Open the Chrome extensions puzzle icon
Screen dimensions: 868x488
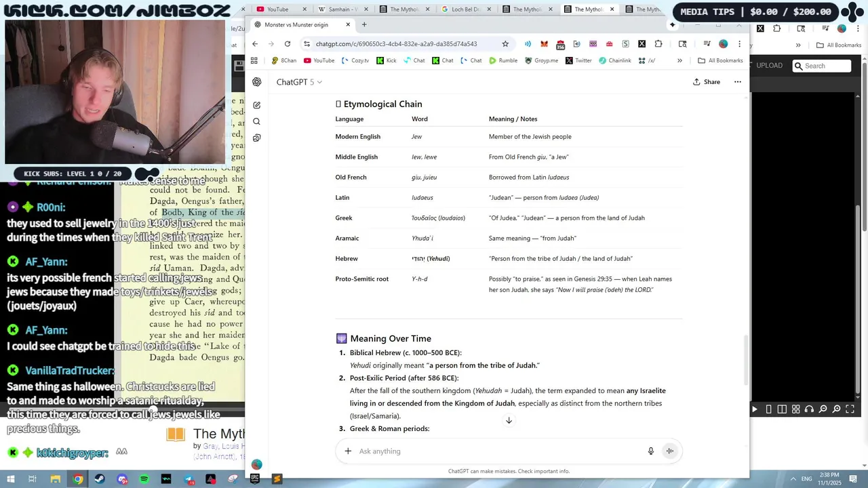pyautogui.click(x=658, y=44)
